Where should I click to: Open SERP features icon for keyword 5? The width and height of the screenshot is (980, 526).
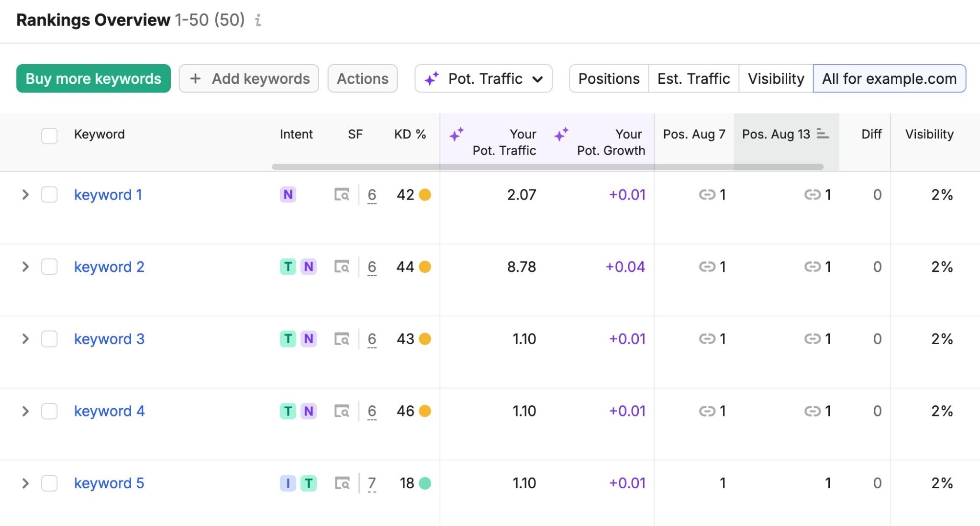(342, 483)
